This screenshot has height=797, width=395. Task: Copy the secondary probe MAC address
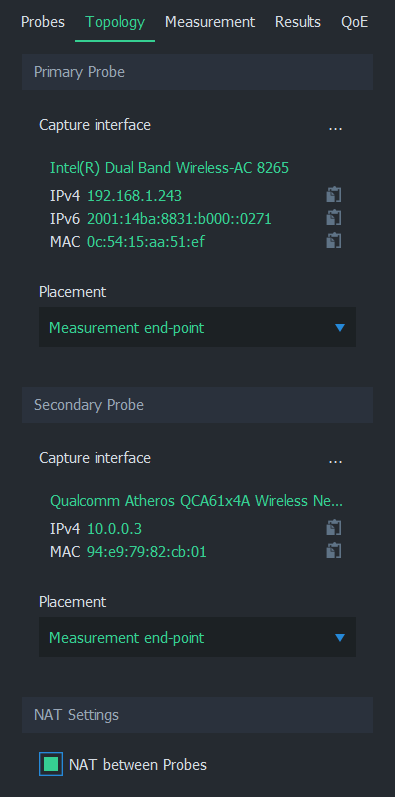(x=333, y=551)
